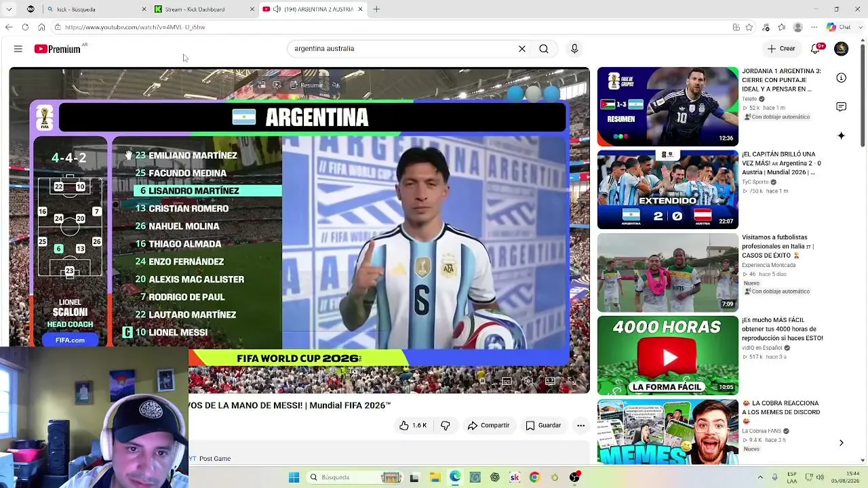Open the YouTube guide hamburger menu
868x488 pixels.
[18, 49]
